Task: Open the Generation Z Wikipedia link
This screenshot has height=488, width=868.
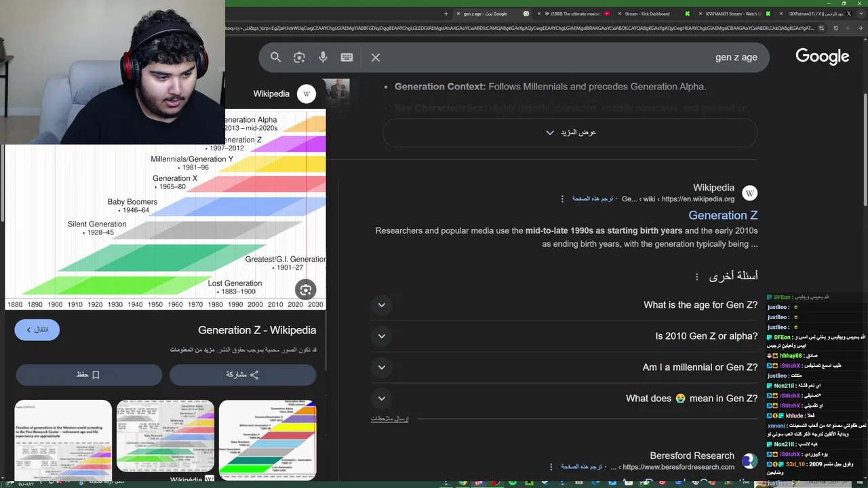Action: pyautogui.click(x=723, y=216)
